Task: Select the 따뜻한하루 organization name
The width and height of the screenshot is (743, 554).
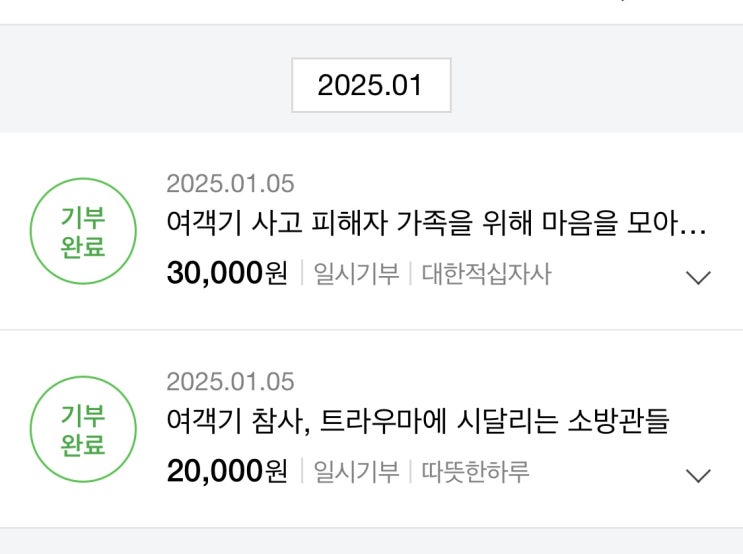Action: pyautogui.click(x=475, y=472)
